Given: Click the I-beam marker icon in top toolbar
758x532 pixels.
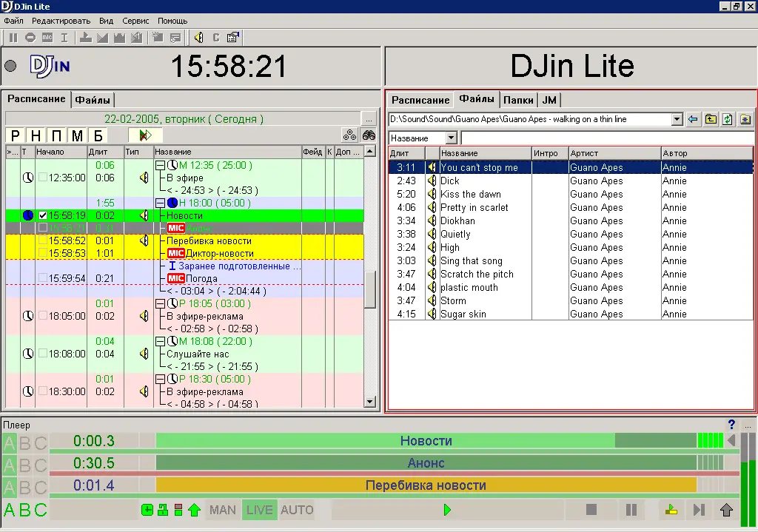Looking at the screenshot, I should [64, 37].
